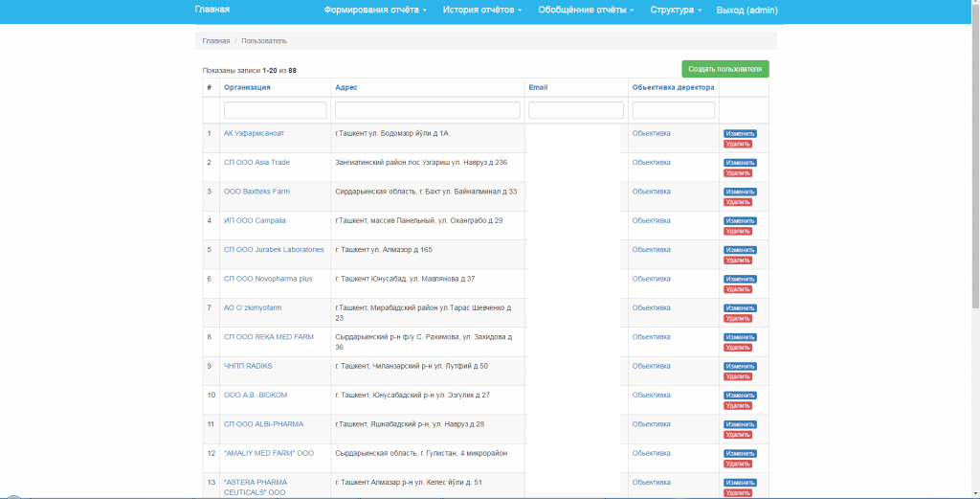Click the page vertical scrollbar
Viewport: 980px width, 499px height.
[x=975, y=156]
